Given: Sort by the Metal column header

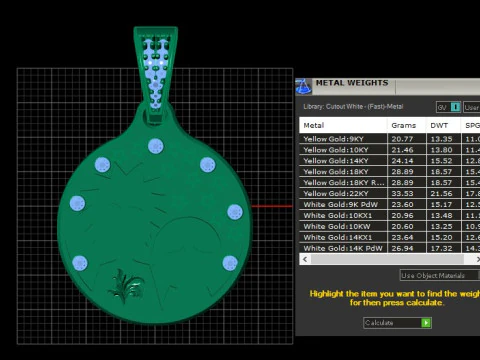Looking at the screenshot, I should coord(343,125).
